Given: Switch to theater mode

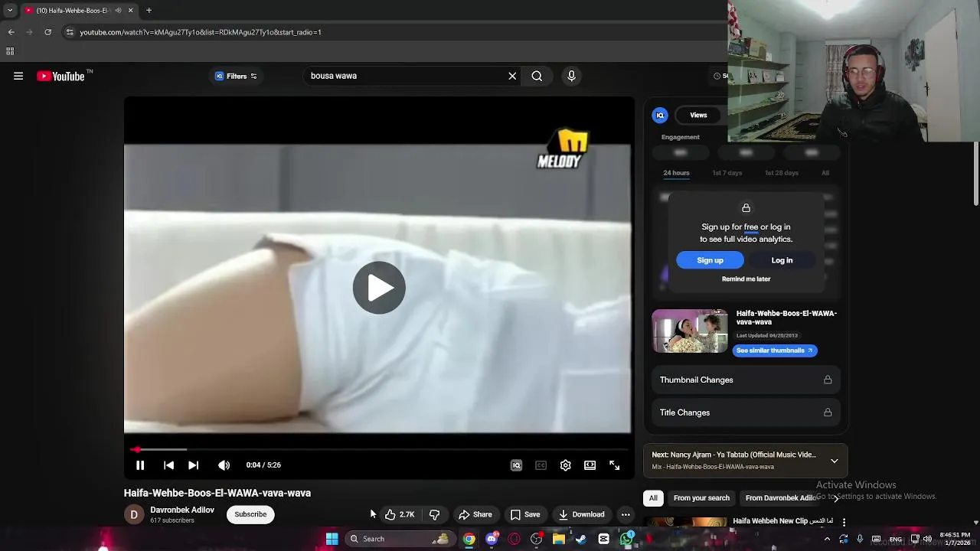Looking at the screenshot, I should [x=590, y=465].
